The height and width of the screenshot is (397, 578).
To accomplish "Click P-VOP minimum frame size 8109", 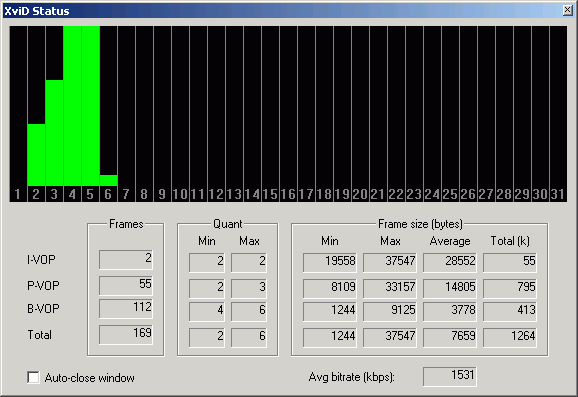I will click(x=330, y=288).
